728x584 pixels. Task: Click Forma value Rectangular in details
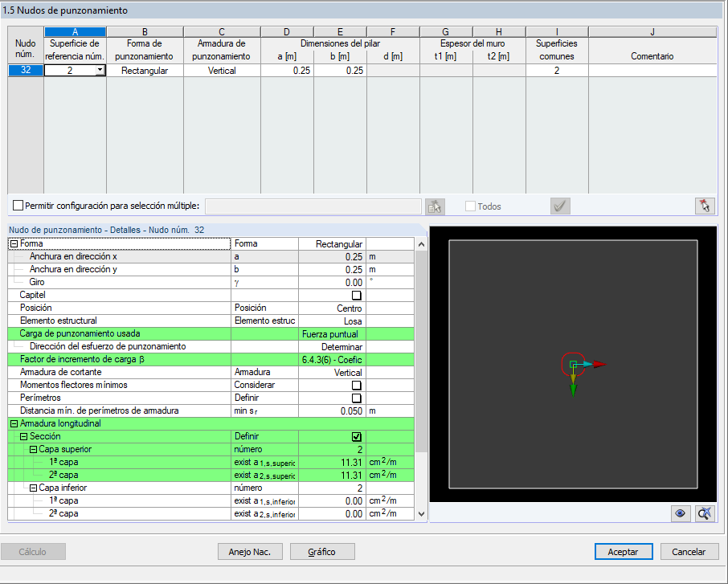[332, 243]
